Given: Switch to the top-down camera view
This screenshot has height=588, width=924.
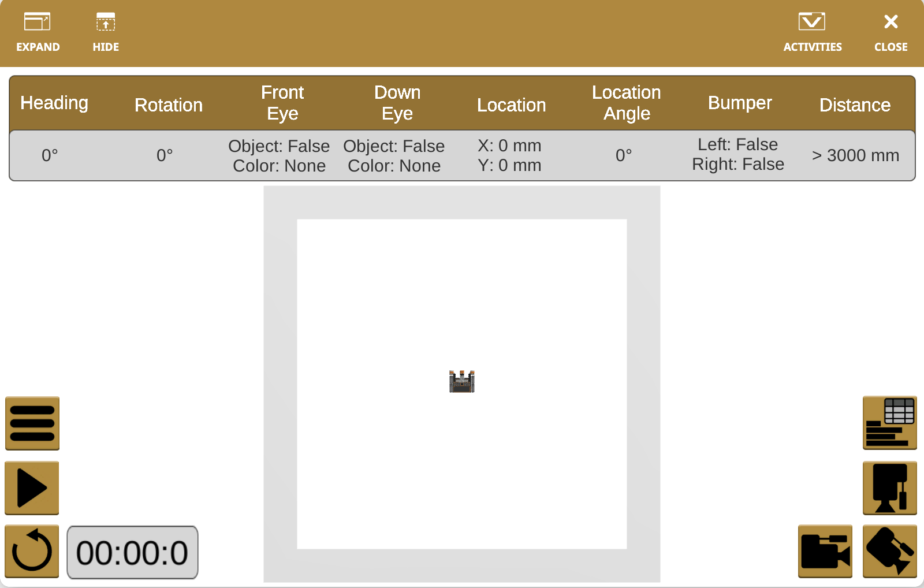Looking at the screenshot, I should click(x=889, y=551).
